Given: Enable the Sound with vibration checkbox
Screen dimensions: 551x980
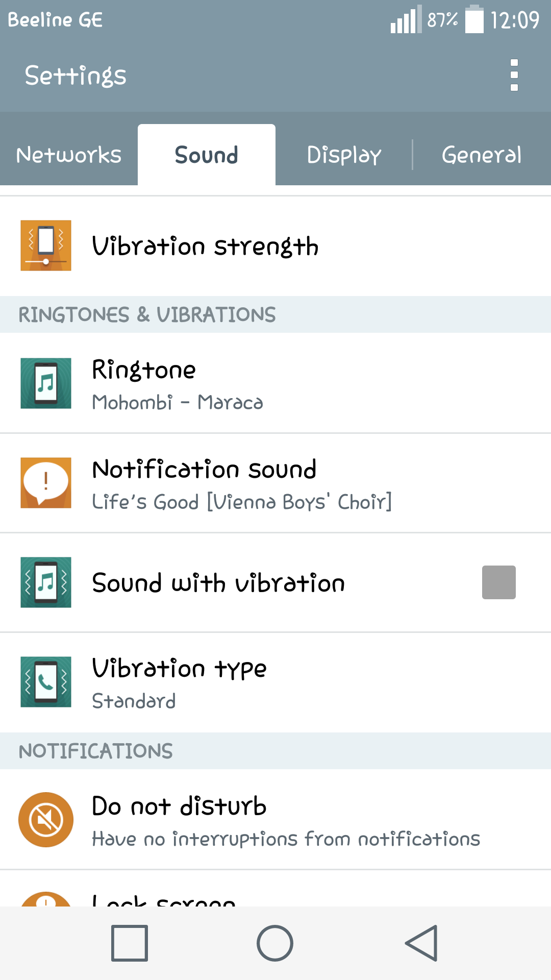Looking at the screenshot, I should click(498, 582).
